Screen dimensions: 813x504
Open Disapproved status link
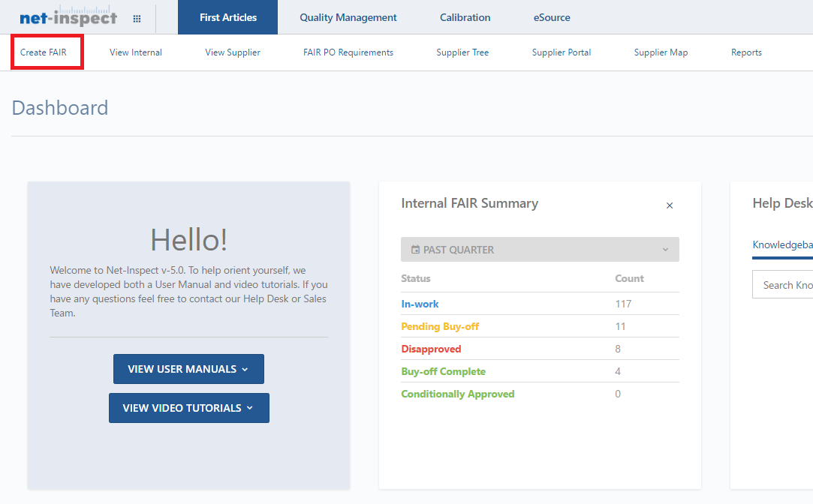click(x=431, y=349)
